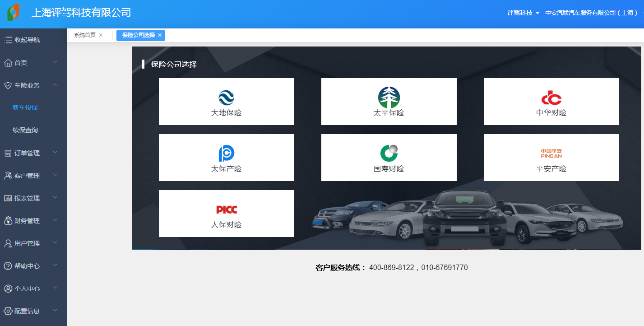Click the company logo in the header

[14, 12]
